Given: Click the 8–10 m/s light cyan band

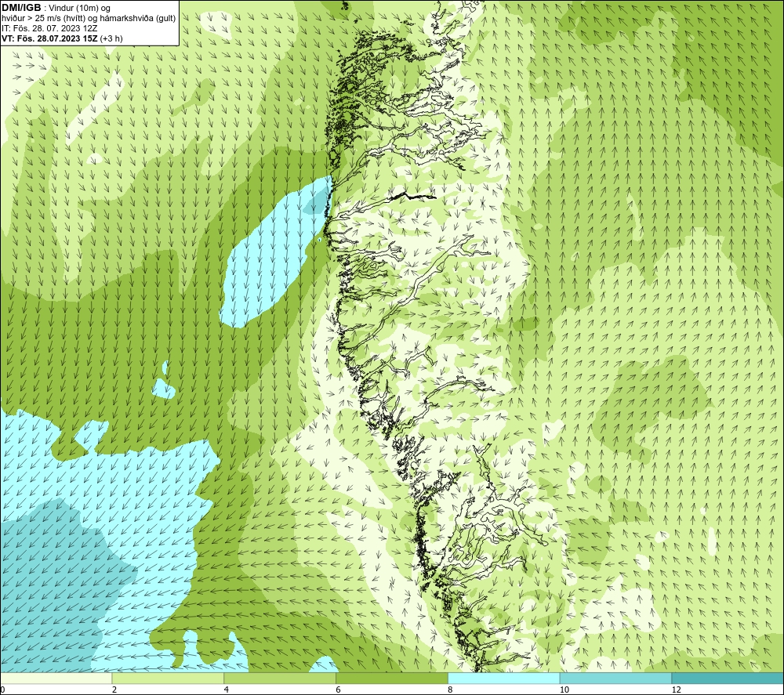Looking at the screenshot, I should 504,679.
